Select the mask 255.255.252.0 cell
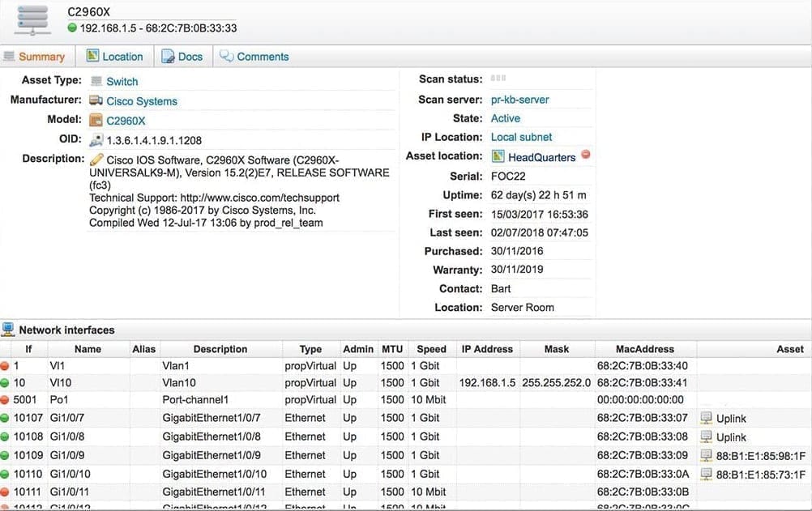Image resolution: width=812 pixels, height=511 pixels. (x=556, y=382)
